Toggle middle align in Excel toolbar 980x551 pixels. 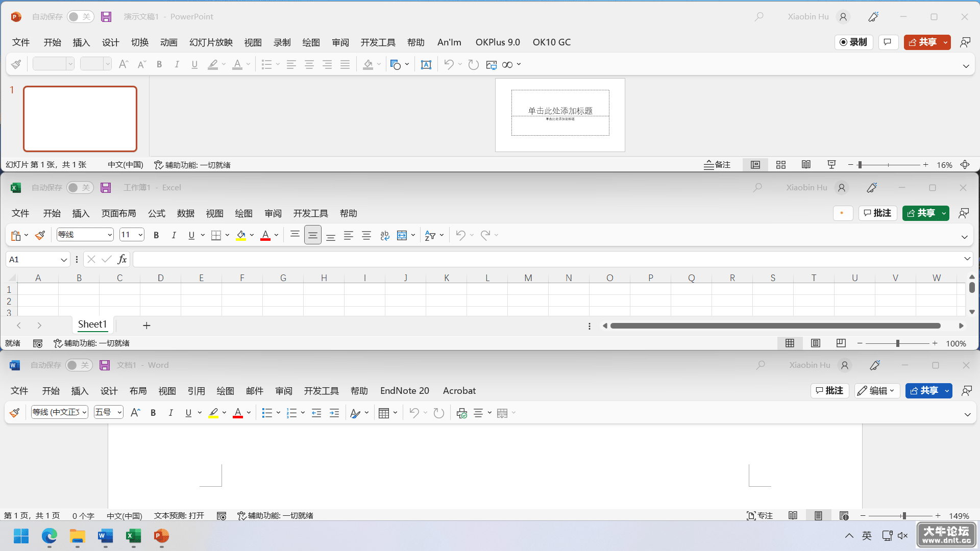coord(313,235)
